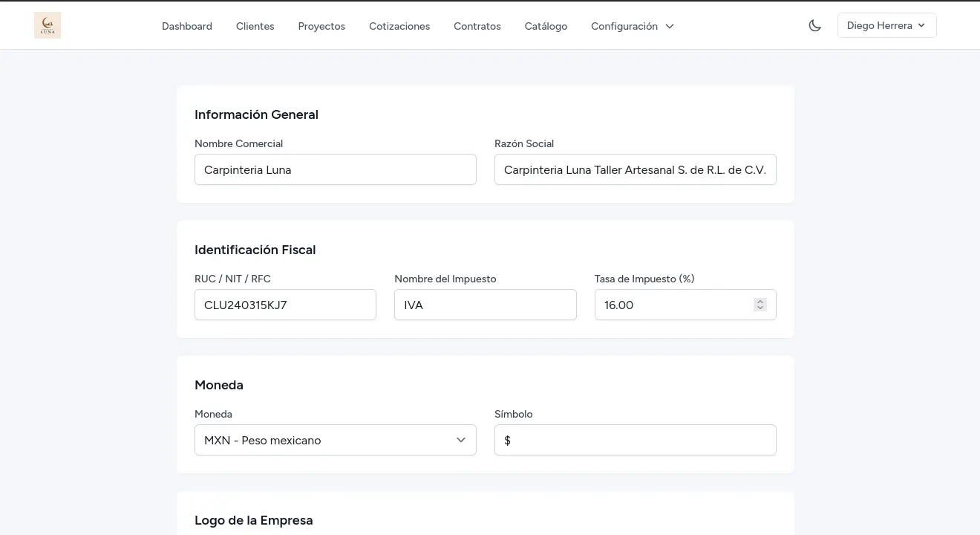980x535 pixels.
Task: Expand the Configuración menu
Action: click(633, 26)
